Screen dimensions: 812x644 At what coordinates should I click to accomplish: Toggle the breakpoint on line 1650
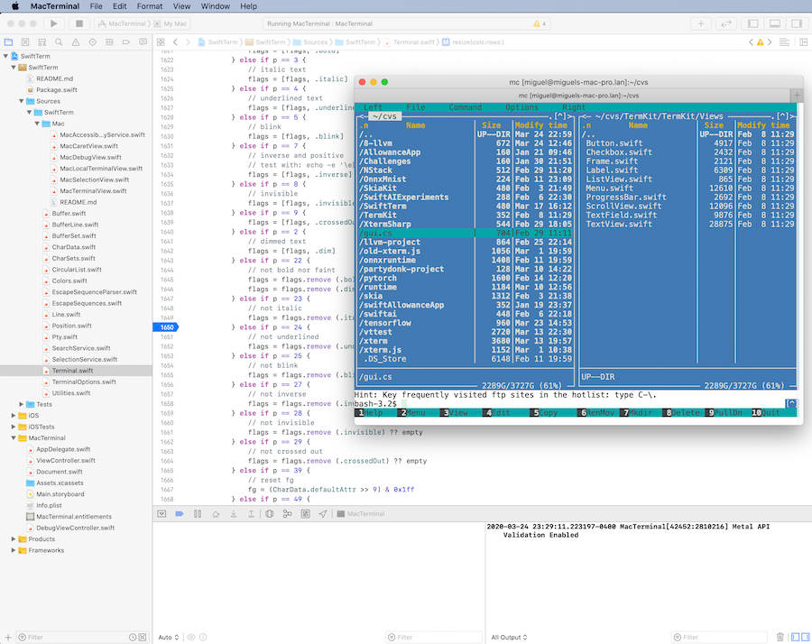coord(165,327)
